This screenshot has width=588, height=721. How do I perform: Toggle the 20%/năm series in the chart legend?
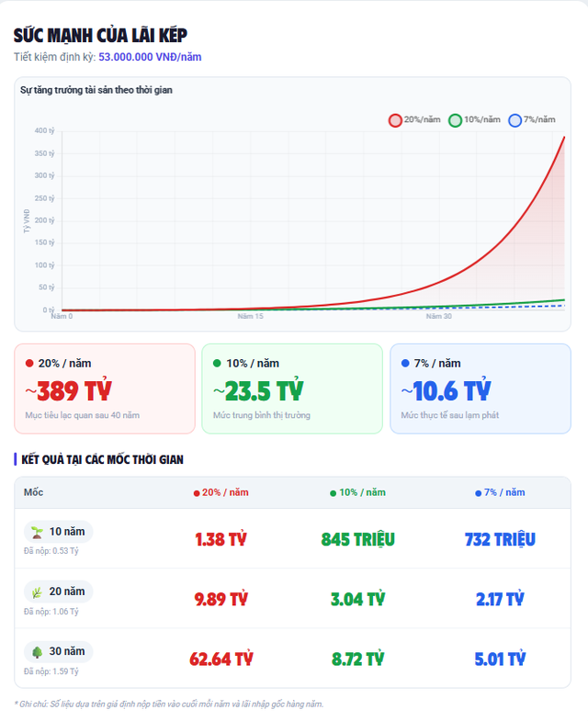(414, 120)
